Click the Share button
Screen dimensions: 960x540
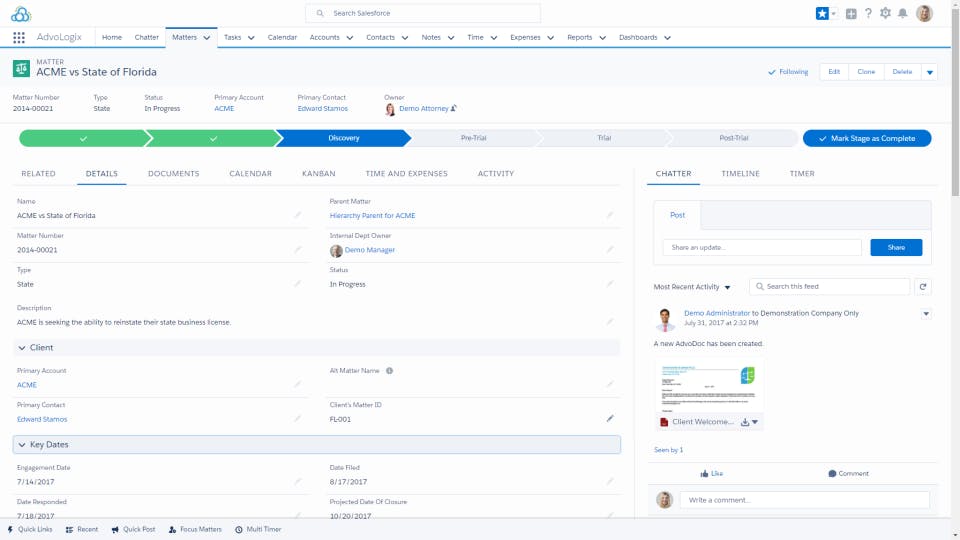896,247
